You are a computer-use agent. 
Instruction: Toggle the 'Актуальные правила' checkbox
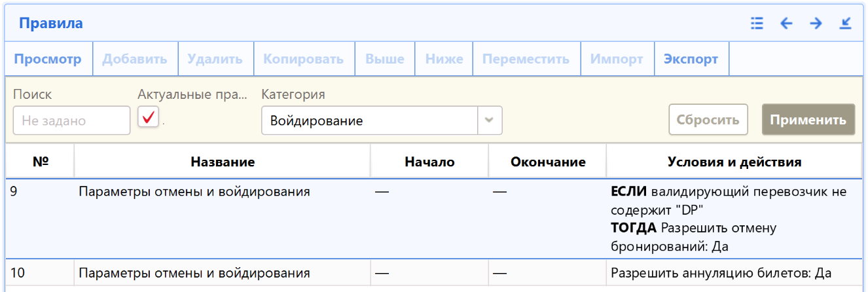[x=149, y=118]
